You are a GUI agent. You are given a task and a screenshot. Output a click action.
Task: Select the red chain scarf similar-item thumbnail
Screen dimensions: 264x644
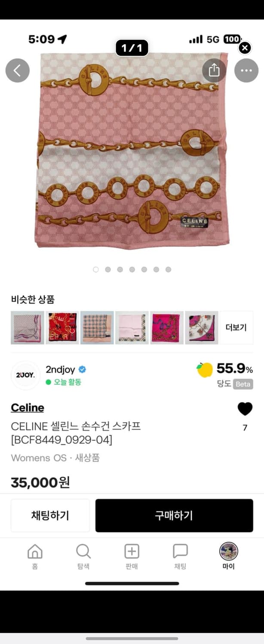pos(62,328)
